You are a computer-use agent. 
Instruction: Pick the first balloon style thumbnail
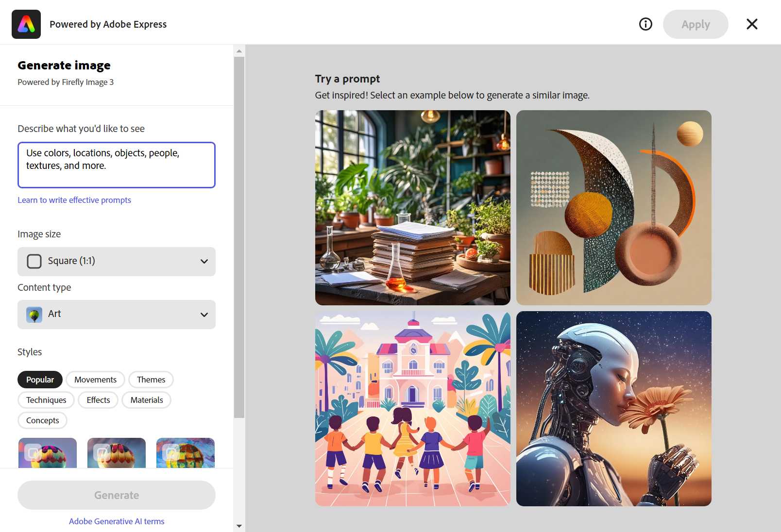coord(48,453)
